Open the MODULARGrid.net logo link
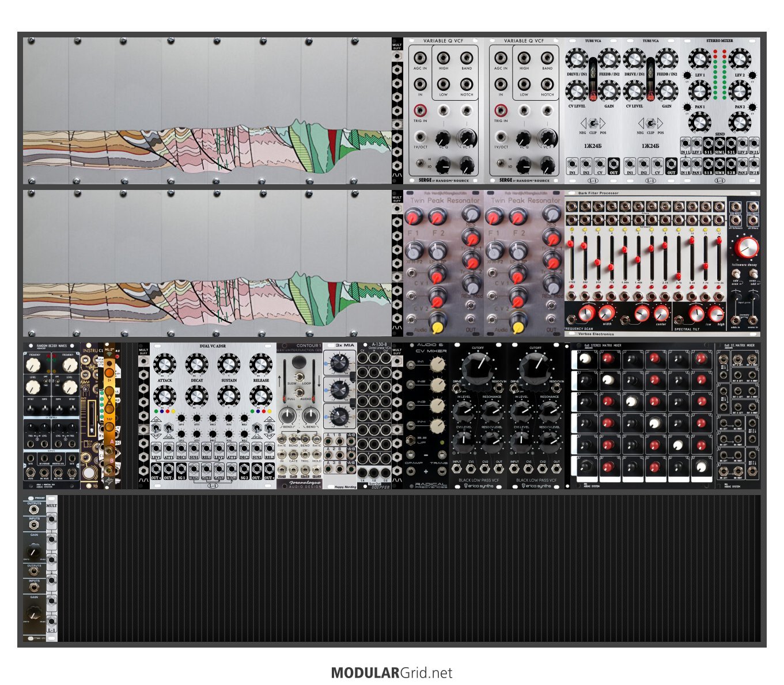This screenshot has width=784, height=685. (x=392, y=672)
